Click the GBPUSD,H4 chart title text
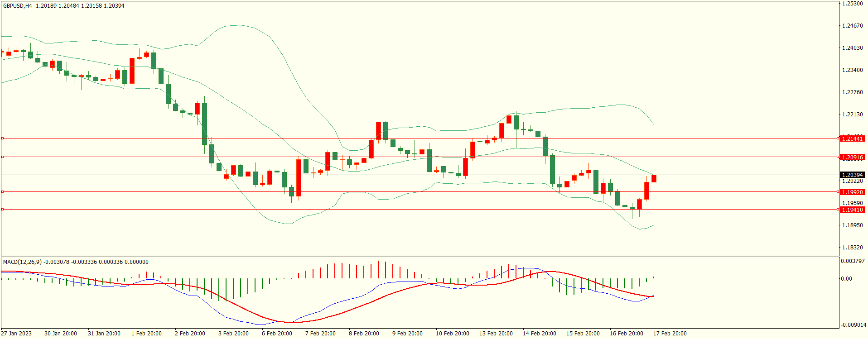The image size is (868, 339). click(18, 6)
